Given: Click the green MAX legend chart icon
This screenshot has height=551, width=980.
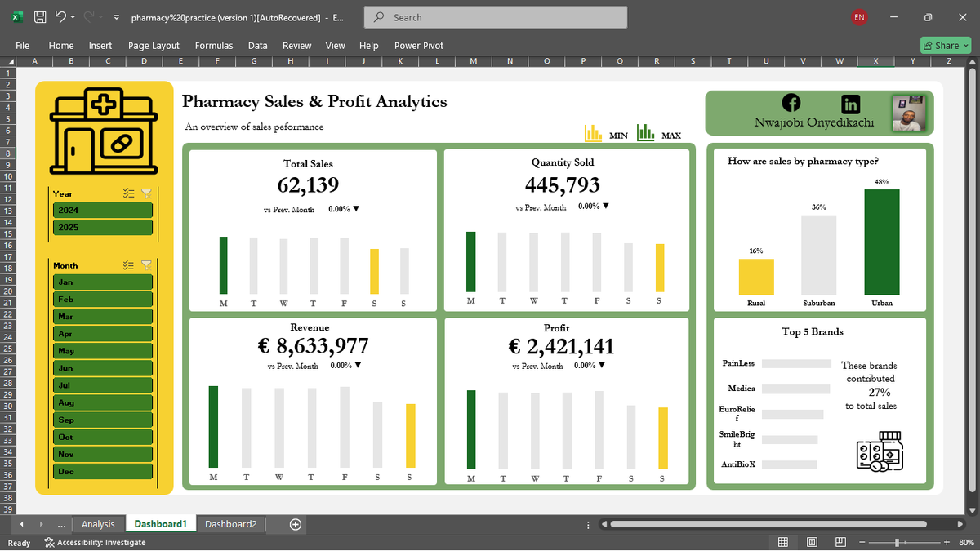Looking at the screenshot, I should 645,132.
